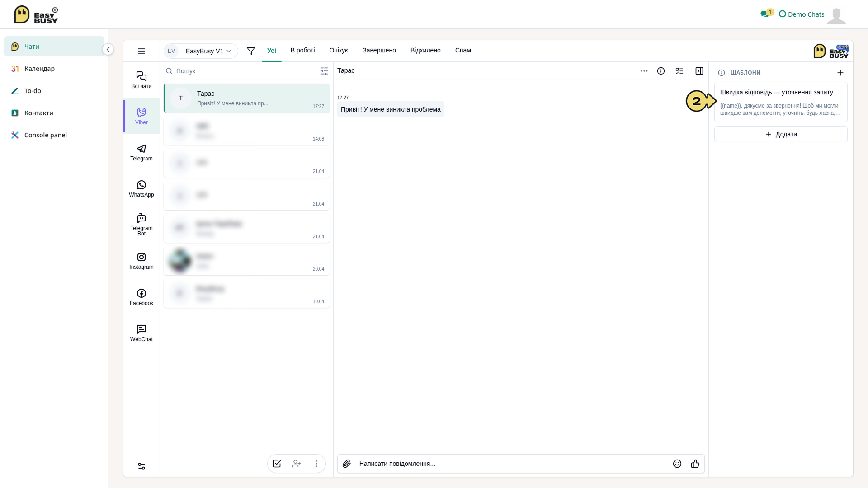Open search filter options icon
The height and width of the screenshot is (488, 868).
tap(324, 71)
